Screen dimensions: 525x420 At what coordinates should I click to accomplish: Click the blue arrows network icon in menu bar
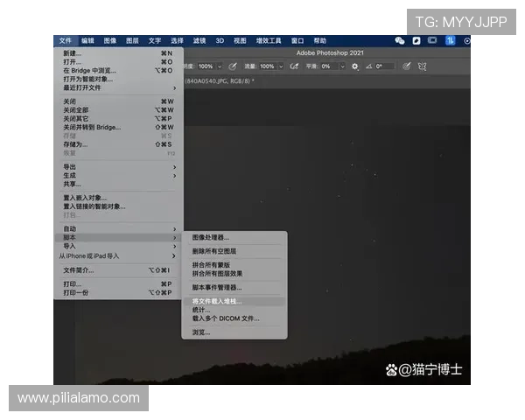coord(450,40)
